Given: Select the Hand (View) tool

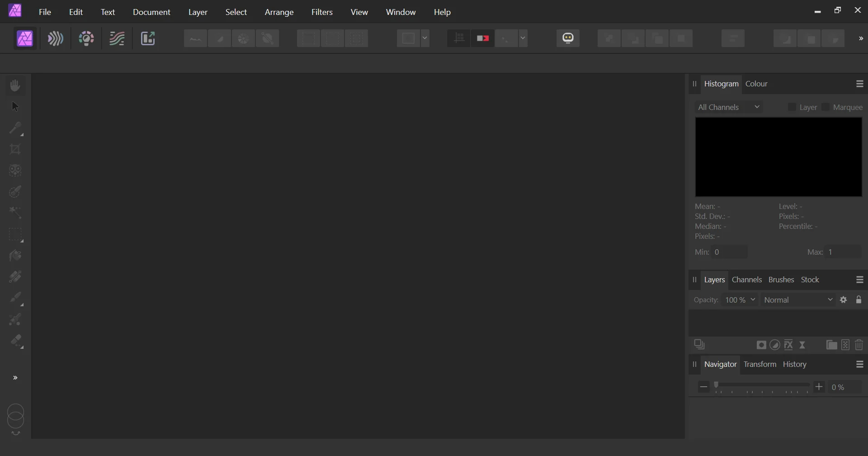Looking at the screenshot, I should (x=15, y=85).
